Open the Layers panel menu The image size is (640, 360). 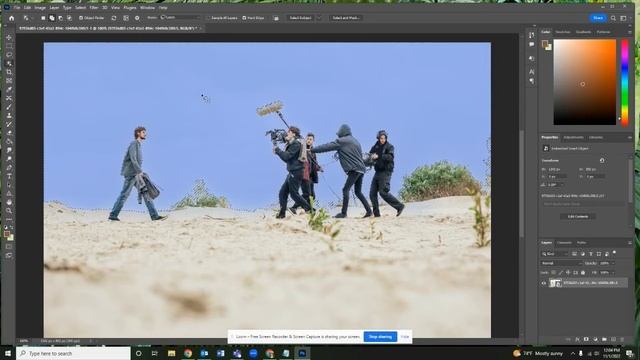(x=629, y=243)
